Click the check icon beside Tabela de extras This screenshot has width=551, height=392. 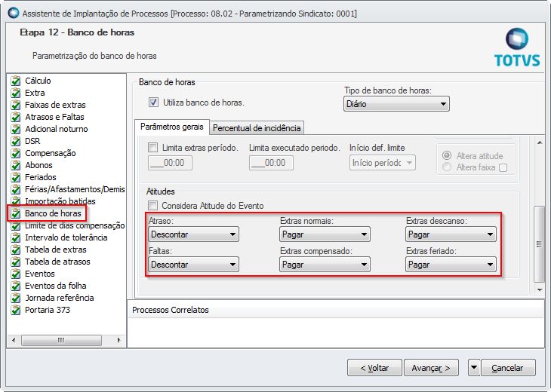pos(15,250)
